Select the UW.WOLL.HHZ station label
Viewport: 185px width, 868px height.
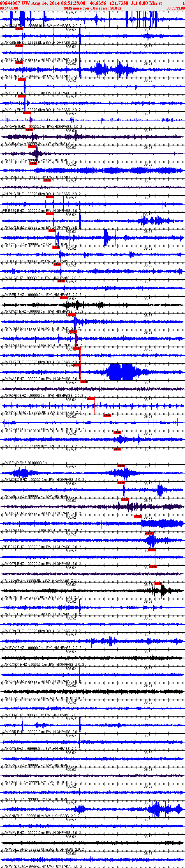click(x=15, y=850)
